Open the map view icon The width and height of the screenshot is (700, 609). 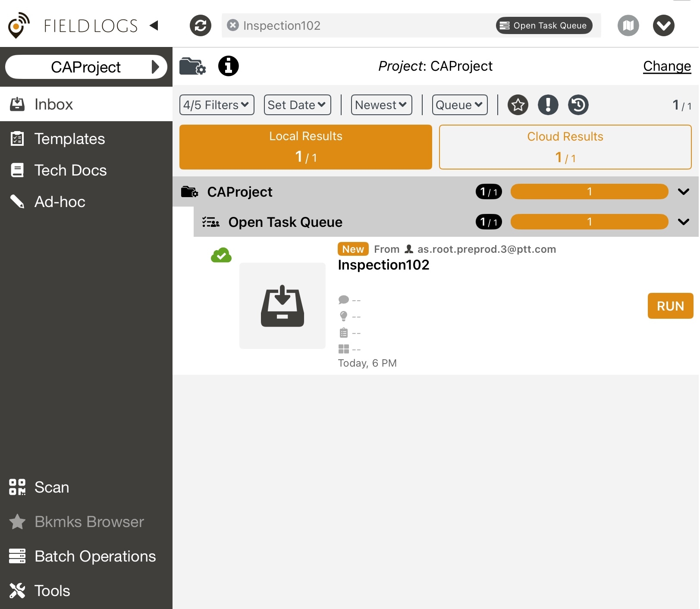[628, 25]
